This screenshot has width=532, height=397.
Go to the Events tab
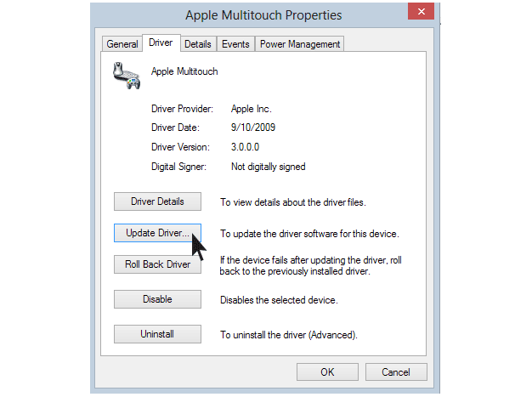[x=235, y=44]
